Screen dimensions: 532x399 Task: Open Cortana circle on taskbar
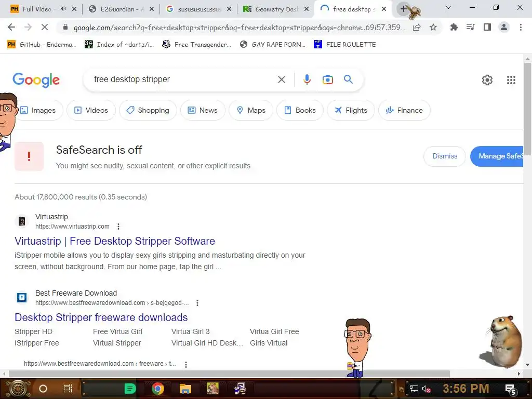(43, 389)
